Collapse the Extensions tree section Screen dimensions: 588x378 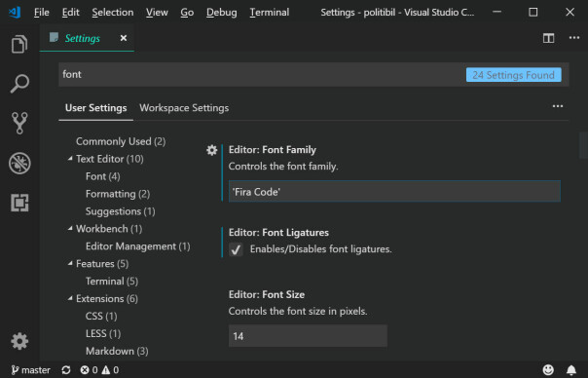click(70, 298)
